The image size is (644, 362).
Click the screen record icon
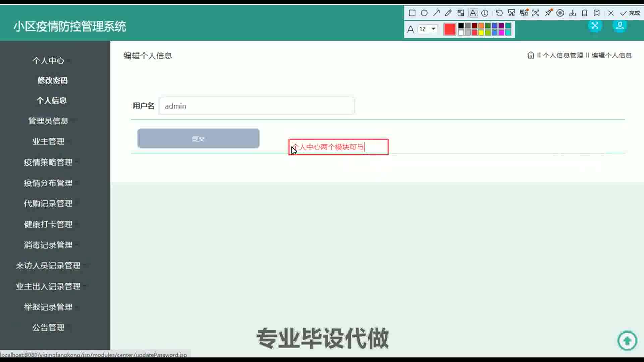click(x=560, y=13)
